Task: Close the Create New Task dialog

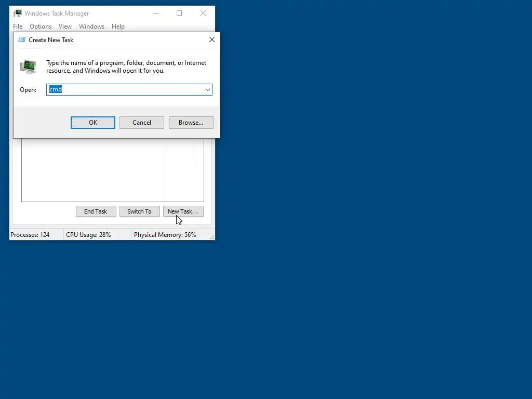Action: [x=212, y=39]
